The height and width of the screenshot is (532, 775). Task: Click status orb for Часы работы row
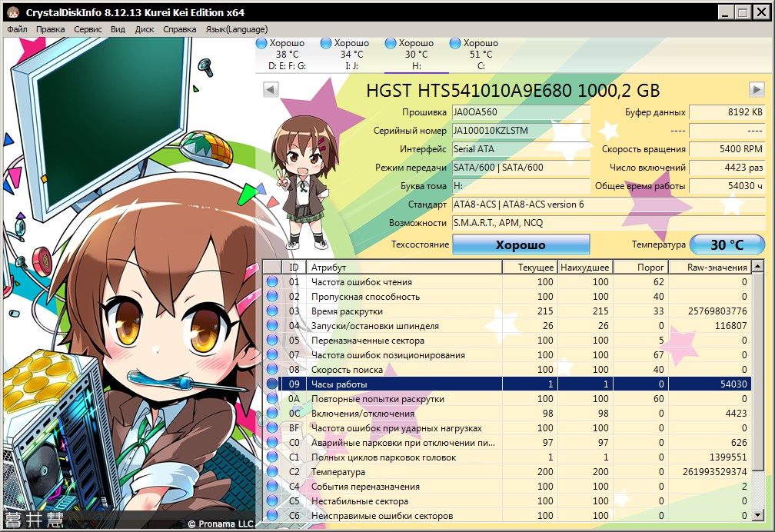click(x=272, y=384)
